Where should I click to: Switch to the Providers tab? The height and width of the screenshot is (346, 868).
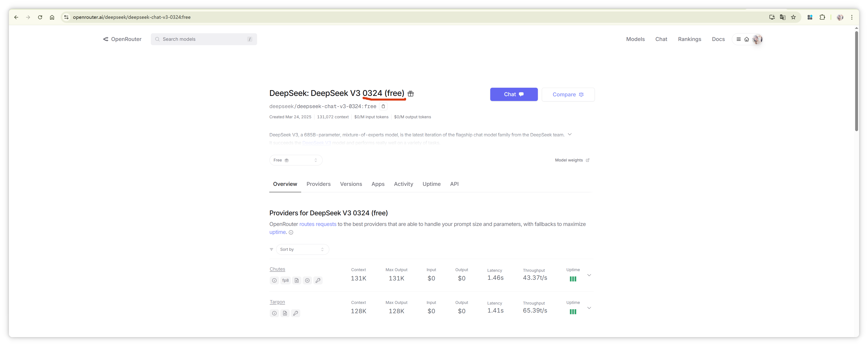[x=318, y=184]
